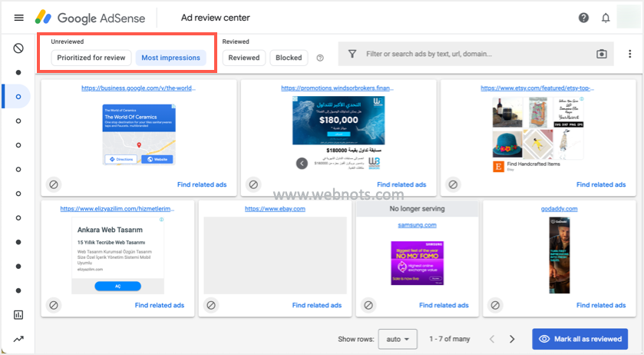Find related ads for Etsy ad
644x355 pixels.
[x=601, y=184]
